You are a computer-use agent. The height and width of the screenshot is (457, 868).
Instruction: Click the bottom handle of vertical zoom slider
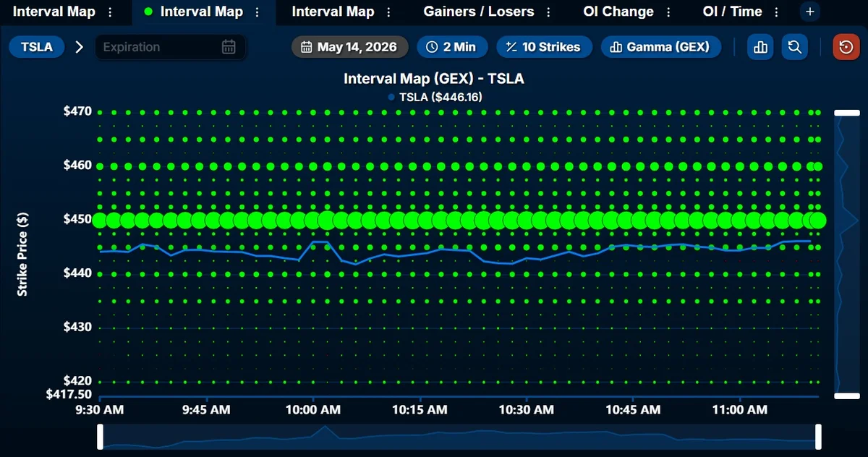[x=847, y=396]
